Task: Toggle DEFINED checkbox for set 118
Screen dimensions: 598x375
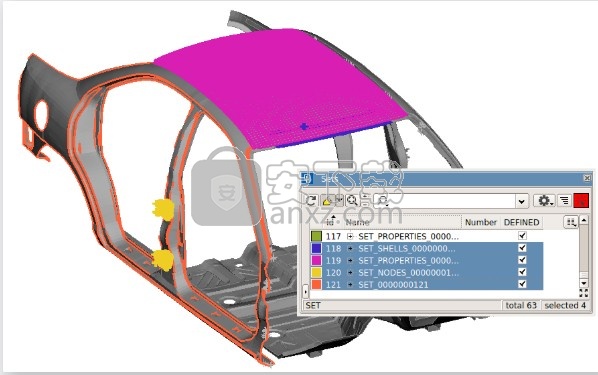Action: tap(522, 248)
